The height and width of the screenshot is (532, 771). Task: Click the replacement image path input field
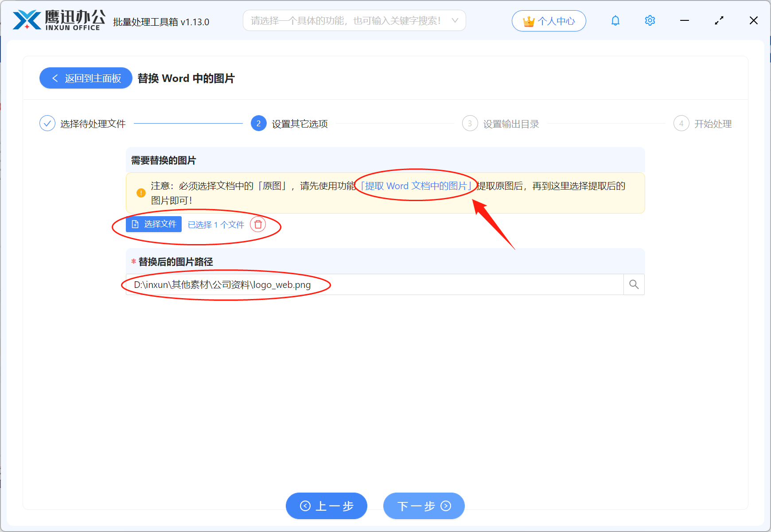[354, 284]
